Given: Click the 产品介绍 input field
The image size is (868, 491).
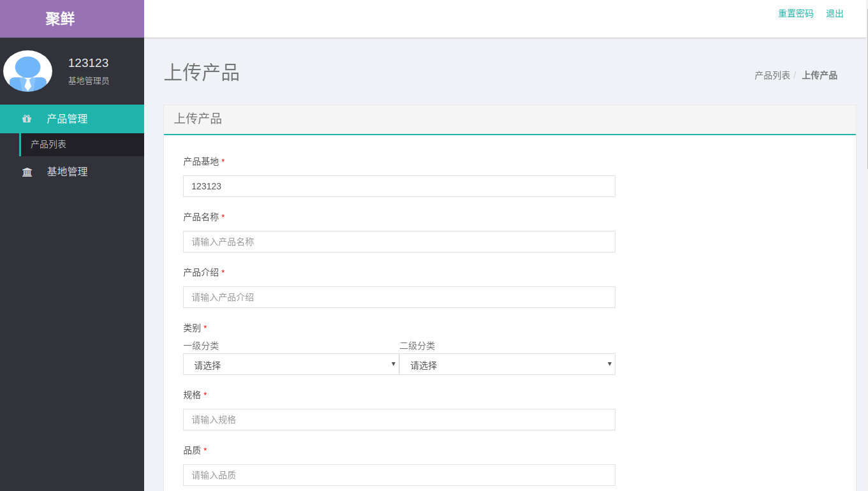Looking at the screenshot, I should [399, 297].
